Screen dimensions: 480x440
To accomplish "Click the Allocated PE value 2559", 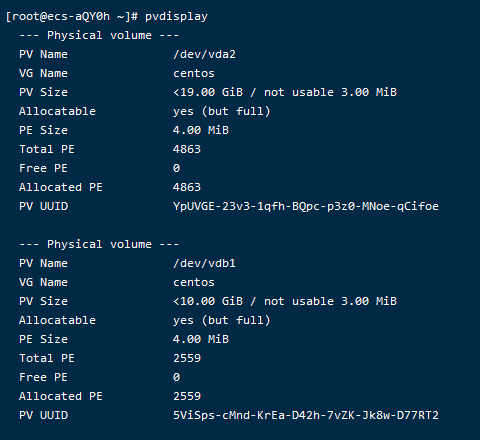I will point(187,396).
